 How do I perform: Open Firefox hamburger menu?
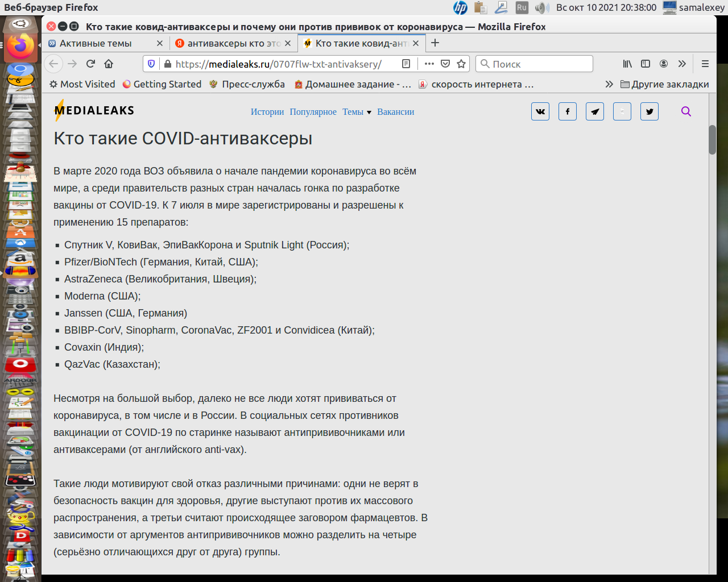705,64
